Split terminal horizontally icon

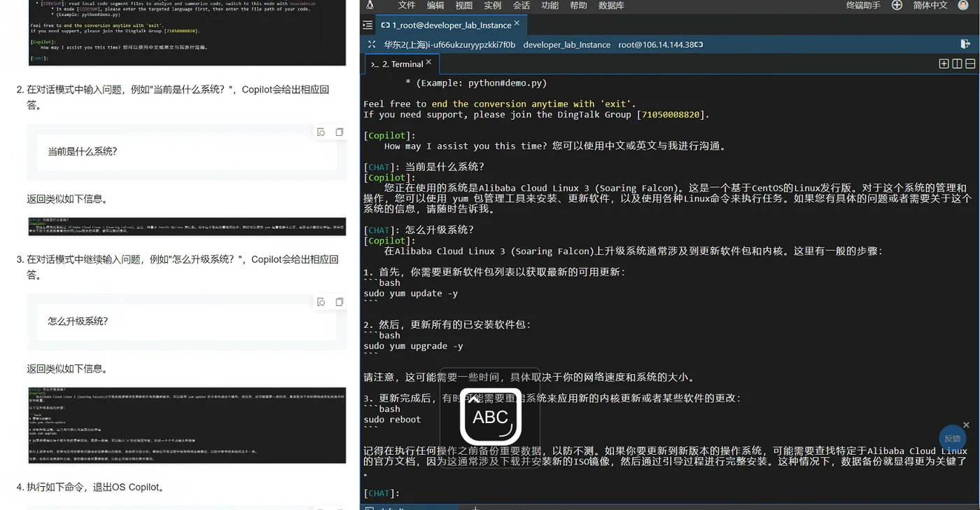click(970, 64)
